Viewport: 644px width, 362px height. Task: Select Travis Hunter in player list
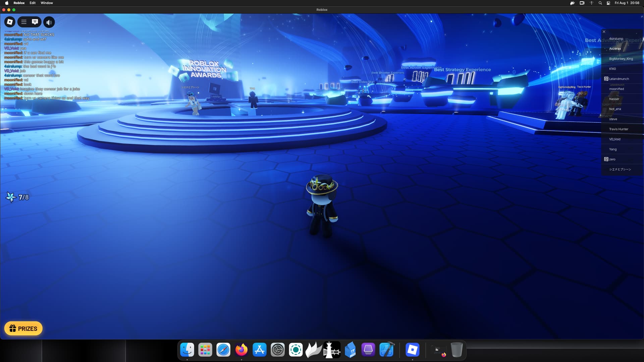coord(619,129)
